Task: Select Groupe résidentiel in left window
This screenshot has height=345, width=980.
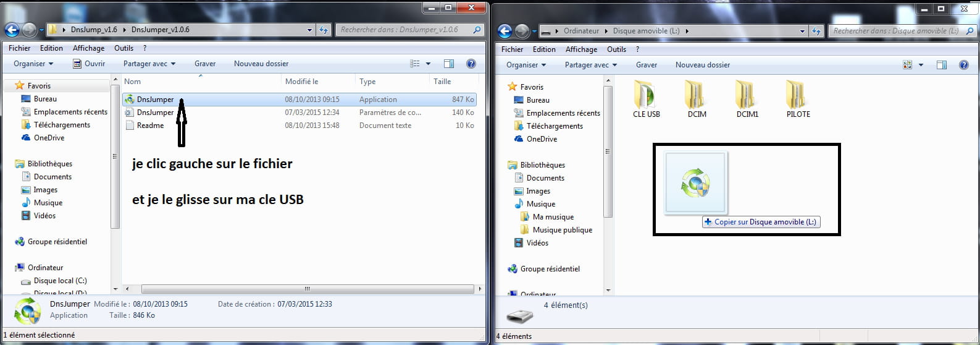Action: coord(51,242)
